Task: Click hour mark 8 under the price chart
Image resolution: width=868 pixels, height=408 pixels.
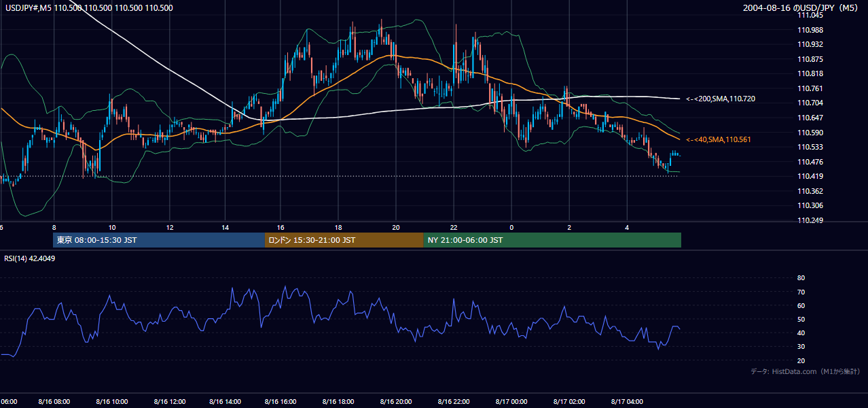Action: [54, 228]
